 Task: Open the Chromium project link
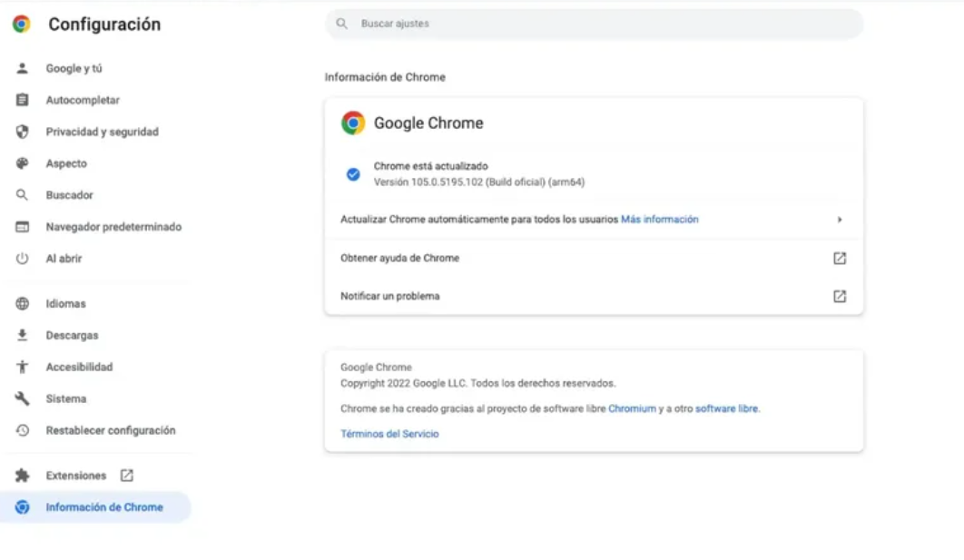[632, 409]
